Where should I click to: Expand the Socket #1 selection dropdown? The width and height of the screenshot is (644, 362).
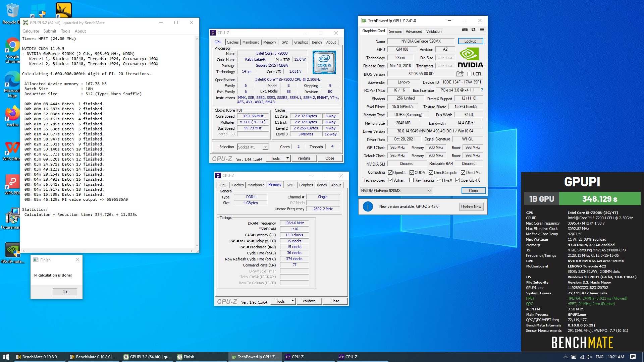253,147
